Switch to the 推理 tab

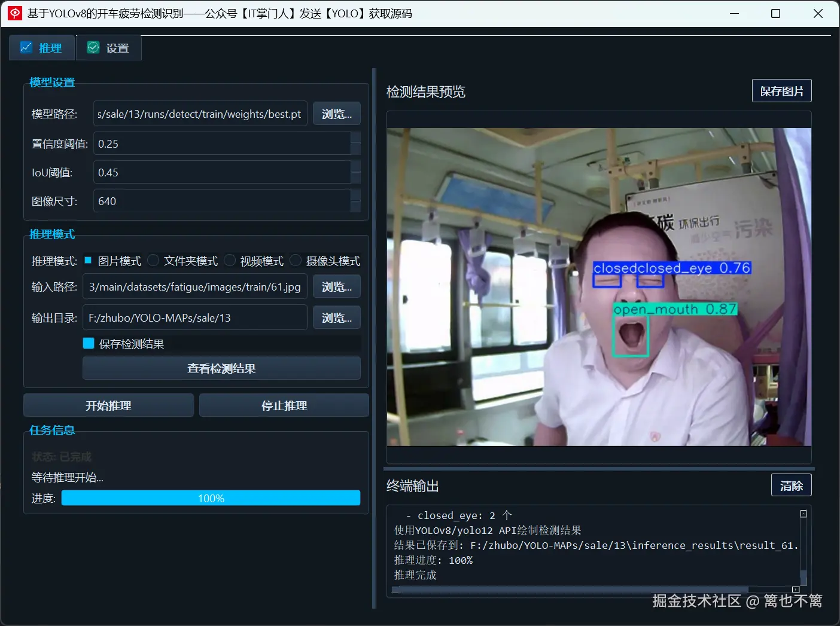coord(42,48)
